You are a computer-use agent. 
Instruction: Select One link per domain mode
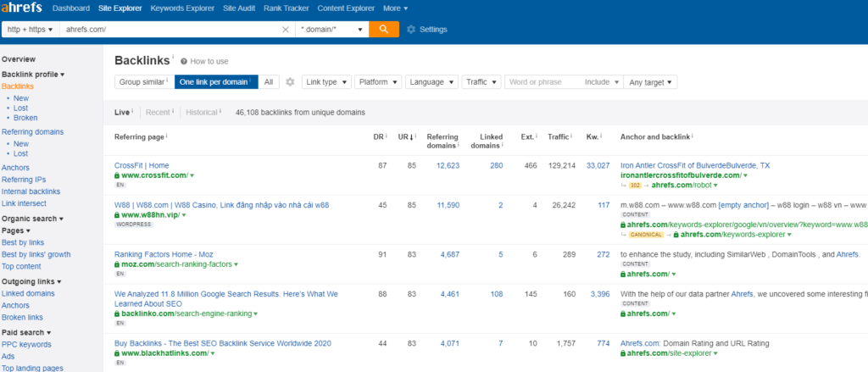(x=216, y=82)
